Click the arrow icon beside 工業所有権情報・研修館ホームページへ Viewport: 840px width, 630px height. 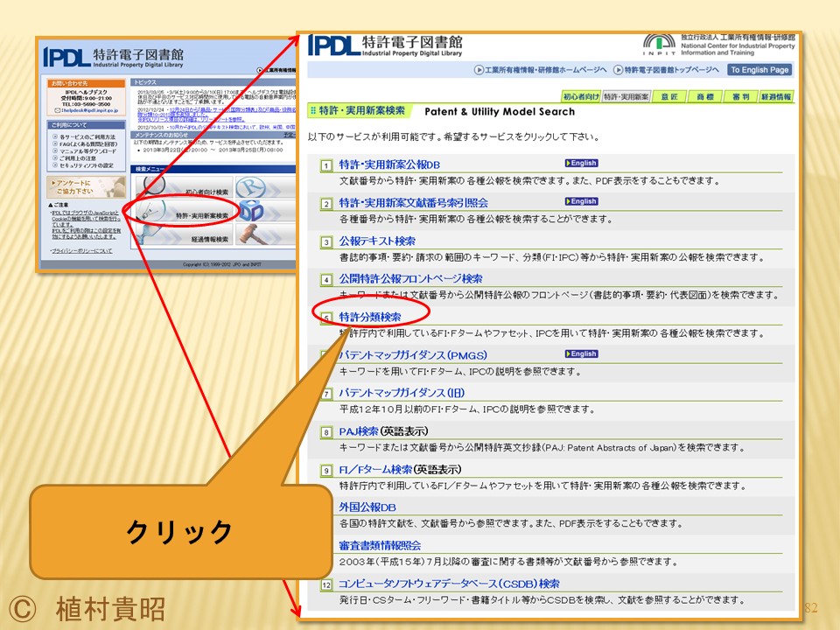(479, 70)
